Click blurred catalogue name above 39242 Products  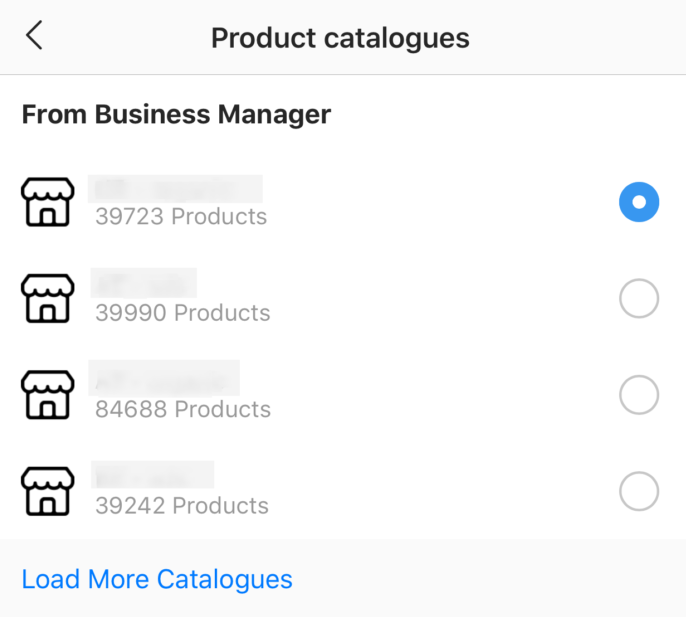coord(153,474)
